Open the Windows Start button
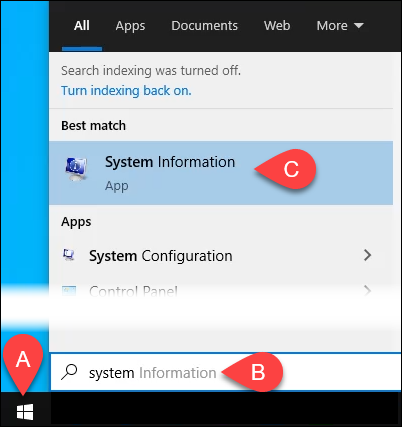The height and width of the screenshot is (427, 402). [25, 412]
